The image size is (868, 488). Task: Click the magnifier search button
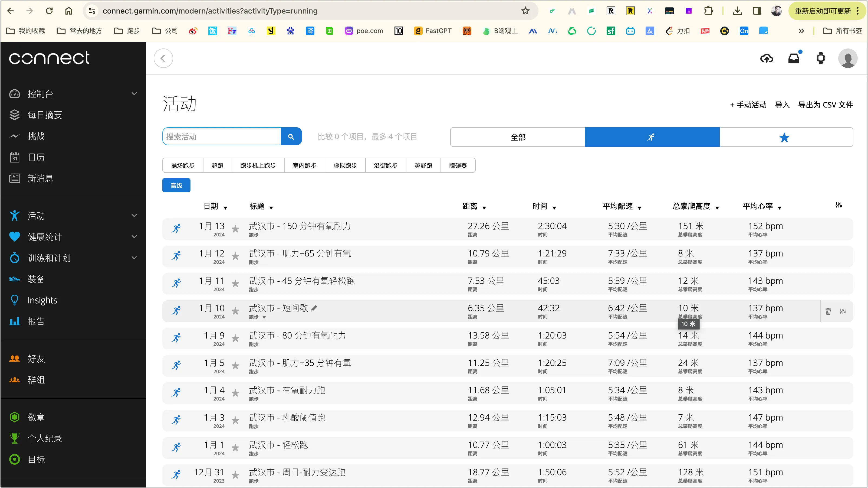coord(291,136)
